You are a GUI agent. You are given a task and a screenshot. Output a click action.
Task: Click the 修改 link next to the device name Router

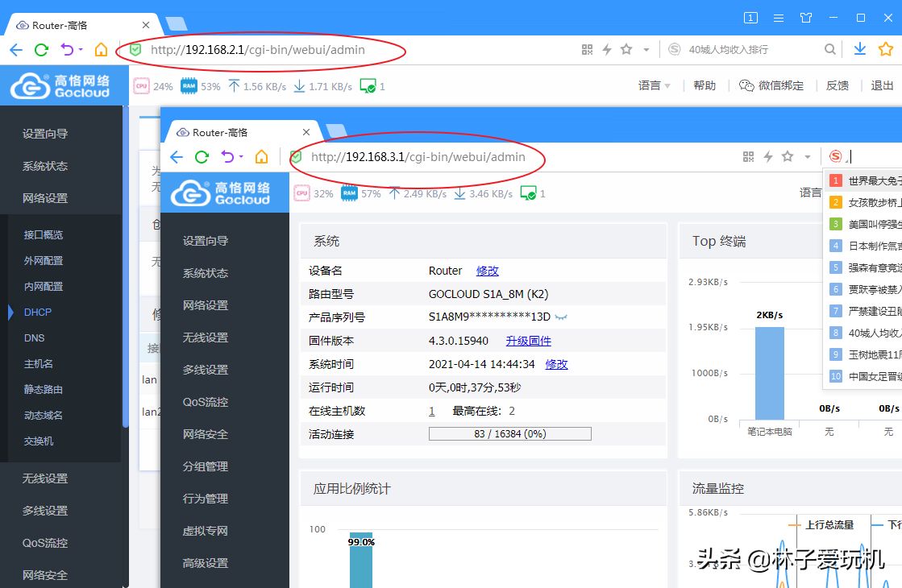[x=487, y=271]
